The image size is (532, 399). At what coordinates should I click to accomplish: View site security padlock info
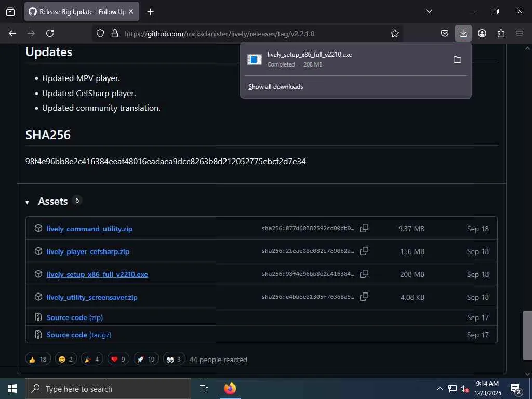[115, 33]
